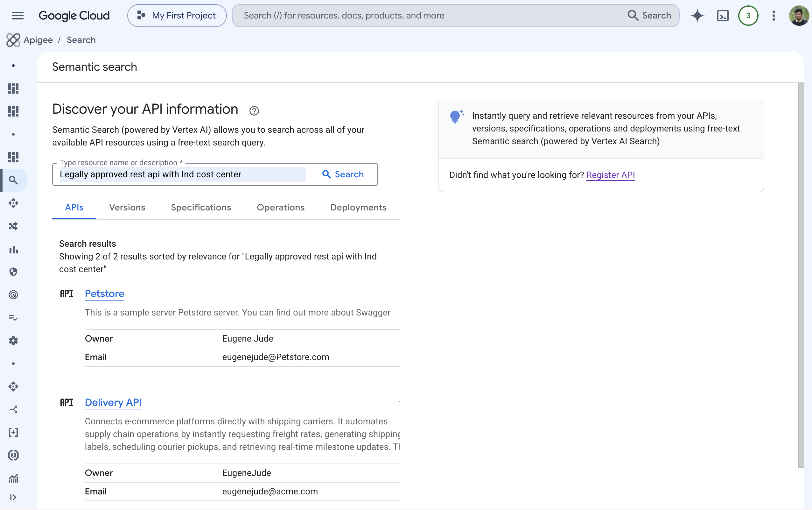Click Delivery API description about shipping carriers
Screen dimensions: 812x510
point(242,434)
